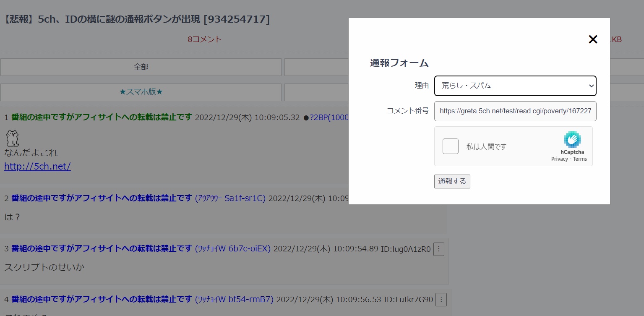Click the 8コメント comment count
The height and width of the screenshot is (316, 644).
[x=204, y=39]
